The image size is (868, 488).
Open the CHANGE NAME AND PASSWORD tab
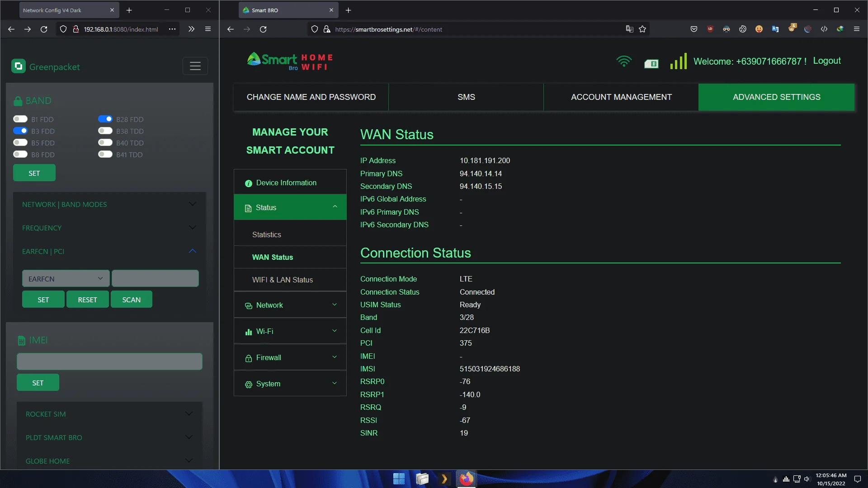[x=311, y=97]
